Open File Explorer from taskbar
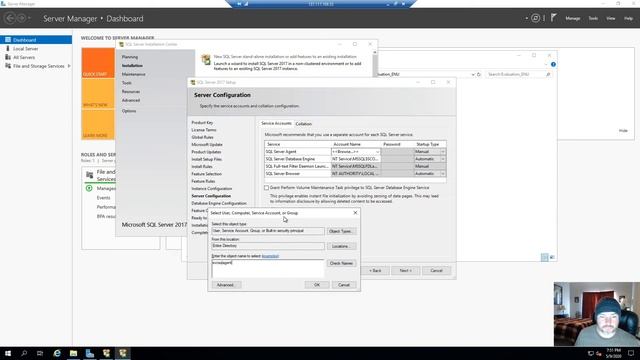The height and width of the screenshot is (360, 640). (x=73, y=353)
